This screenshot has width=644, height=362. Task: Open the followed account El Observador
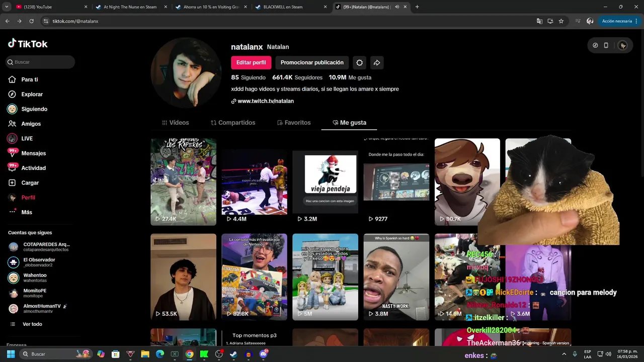pyautogui.click(x=31, y=262)
